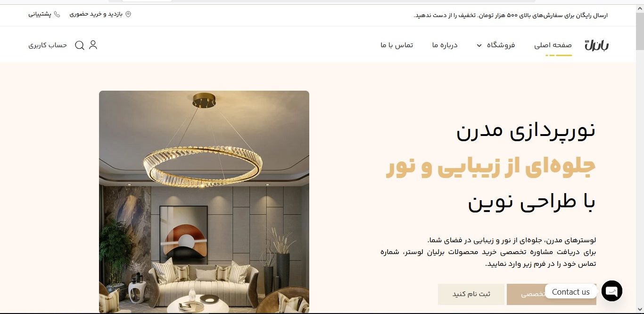The image size is (644, 314).
Task: Click the بازدید و خرید حضوری link
Action: (96, 14)
